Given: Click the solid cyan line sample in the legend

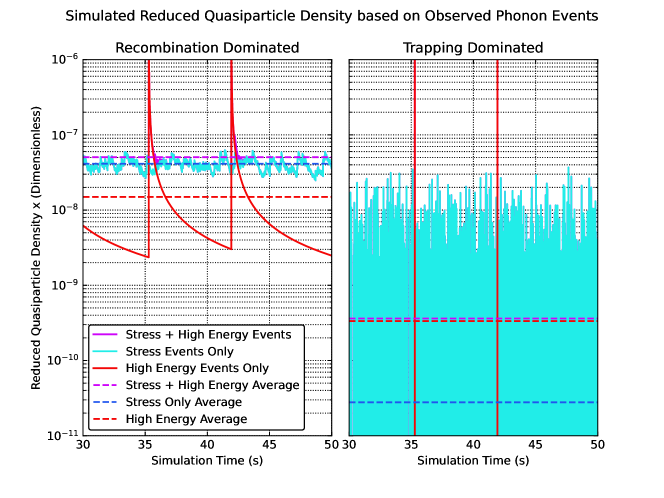Looking at the screenshot, I should pyautogui.click(x=105, y=351).
